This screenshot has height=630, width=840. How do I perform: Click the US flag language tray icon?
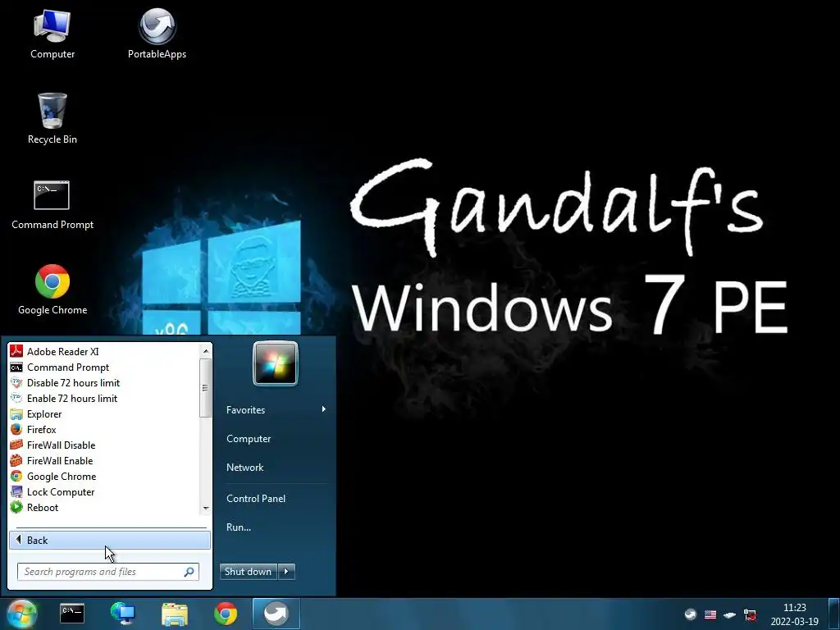pos(710,614)
